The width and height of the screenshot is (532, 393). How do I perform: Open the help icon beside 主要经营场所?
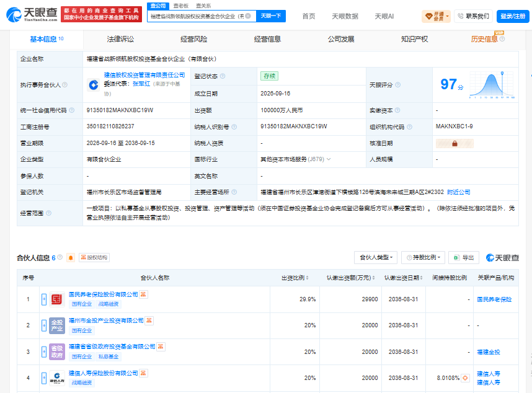click(234, 192)
